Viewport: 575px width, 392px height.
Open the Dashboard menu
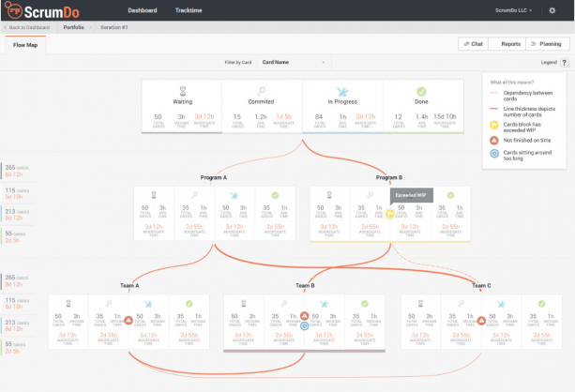pos(142,10)
